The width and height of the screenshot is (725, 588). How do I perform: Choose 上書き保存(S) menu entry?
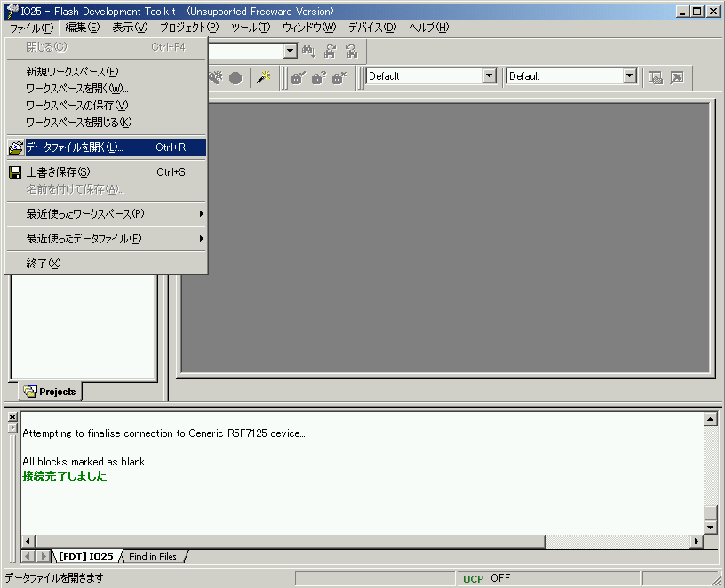tap(107, 172)
